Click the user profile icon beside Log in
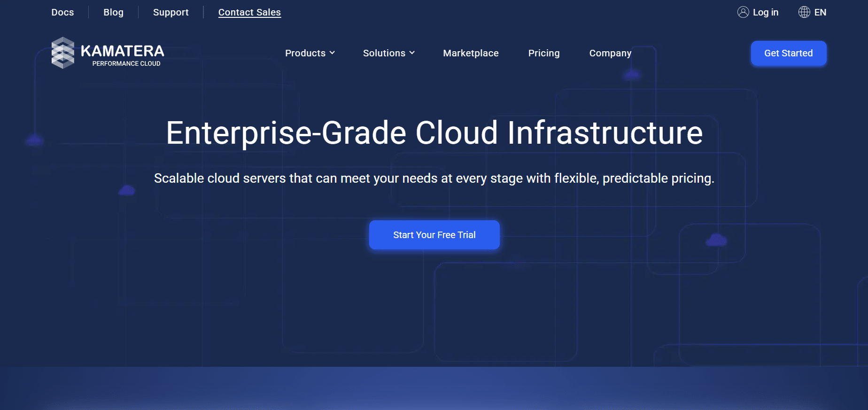868x410 pixels. 743,12
